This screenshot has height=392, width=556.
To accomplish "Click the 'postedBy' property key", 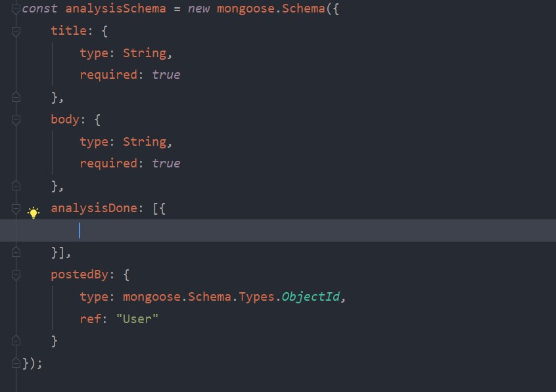I will 80,274.
